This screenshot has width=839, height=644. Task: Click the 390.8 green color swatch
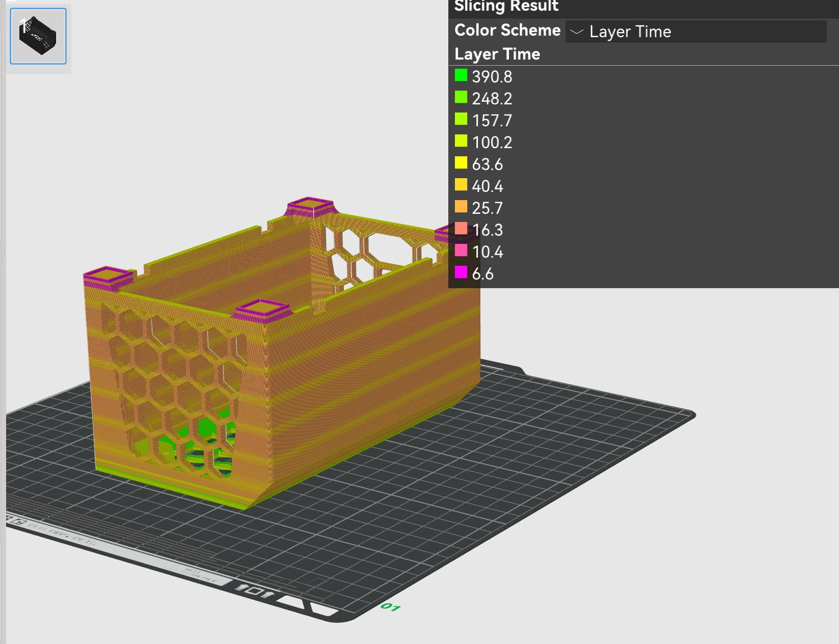pyautogui.click(x=461, y=75)
